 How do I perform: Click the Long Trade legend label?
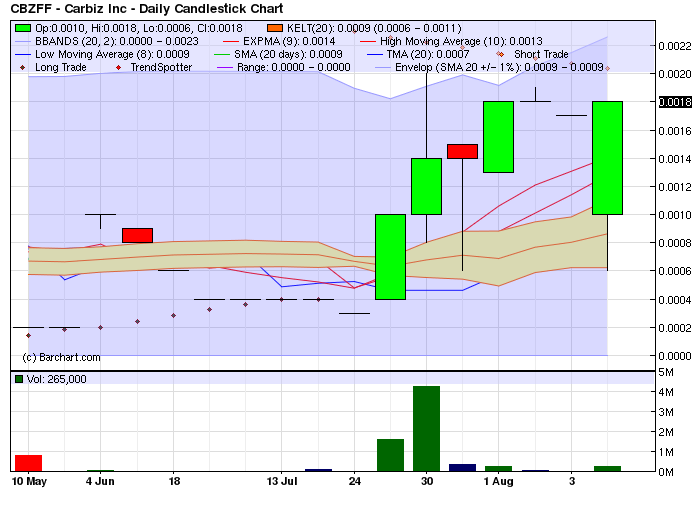(61, 67)
